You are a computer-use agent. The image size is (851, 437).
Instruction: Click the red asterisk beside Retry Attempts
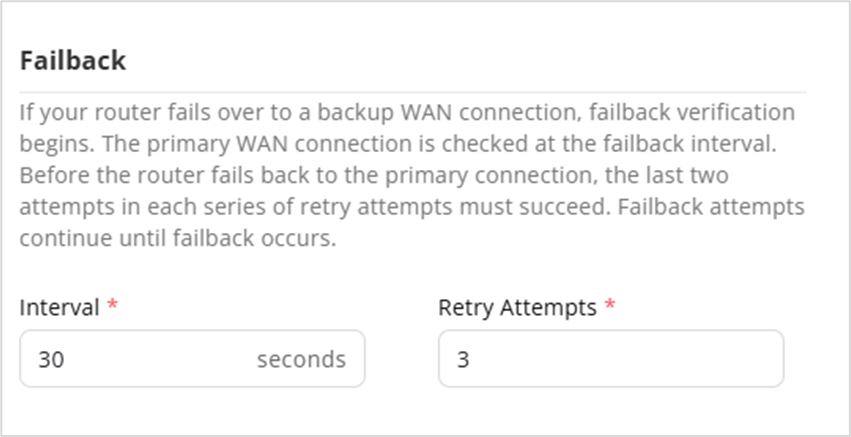(609, 307)
